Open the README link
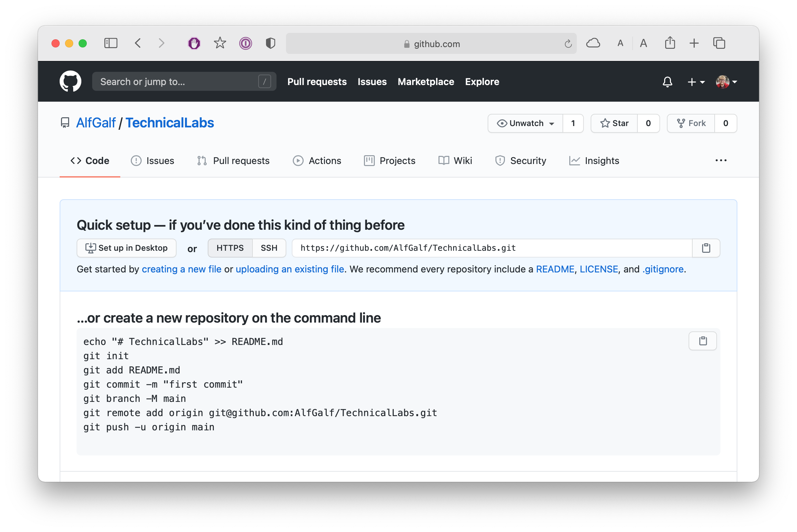The image size is (797, 532). point(555,269)
